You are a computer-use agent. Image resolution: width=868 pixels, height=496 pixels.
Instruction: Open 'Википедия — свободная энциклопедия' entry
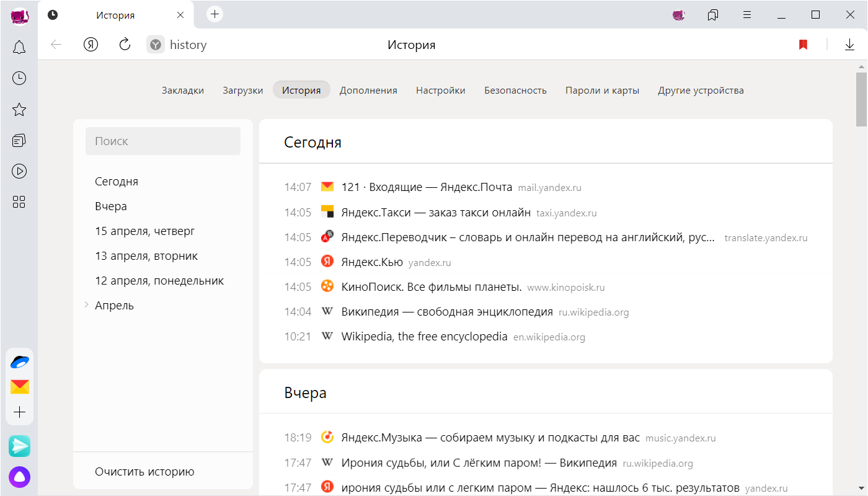447,312
